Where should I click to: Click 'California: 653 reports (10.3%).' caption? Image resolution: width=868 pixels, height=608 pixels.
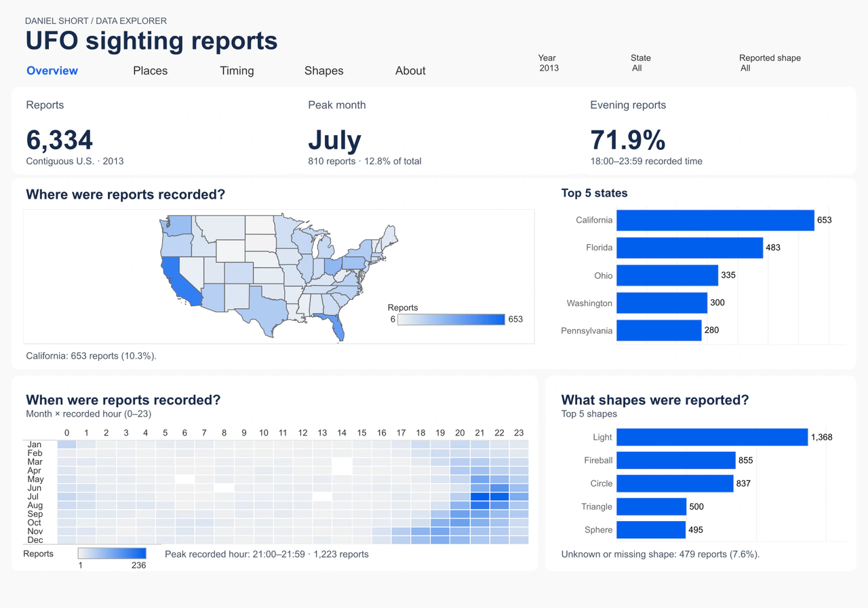coord(92,356)
